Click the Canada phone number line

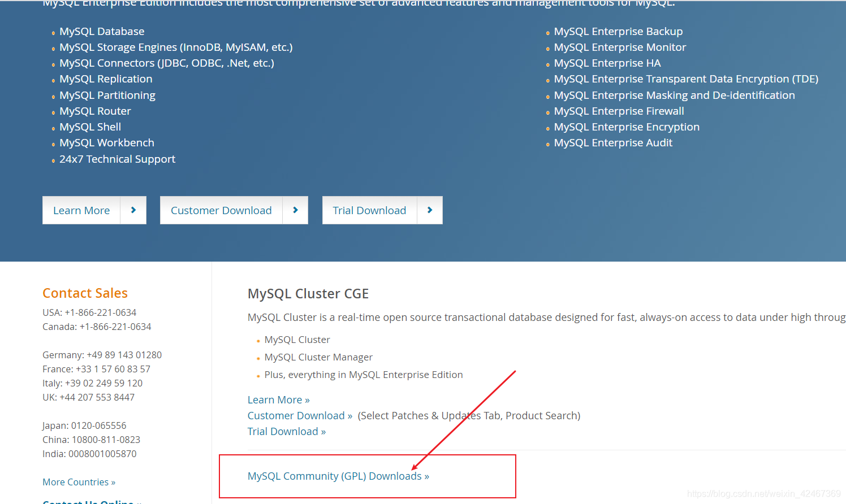coord(97,327)
